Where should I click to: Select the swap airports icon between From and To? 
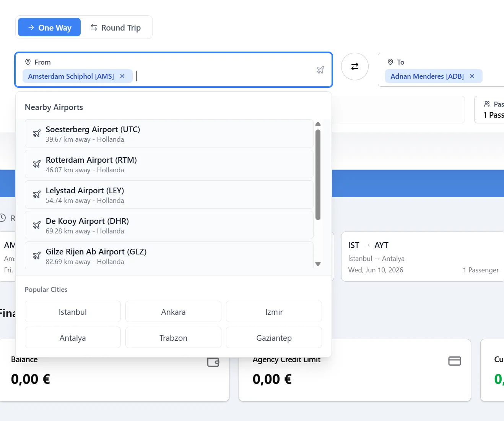[354, 66]
